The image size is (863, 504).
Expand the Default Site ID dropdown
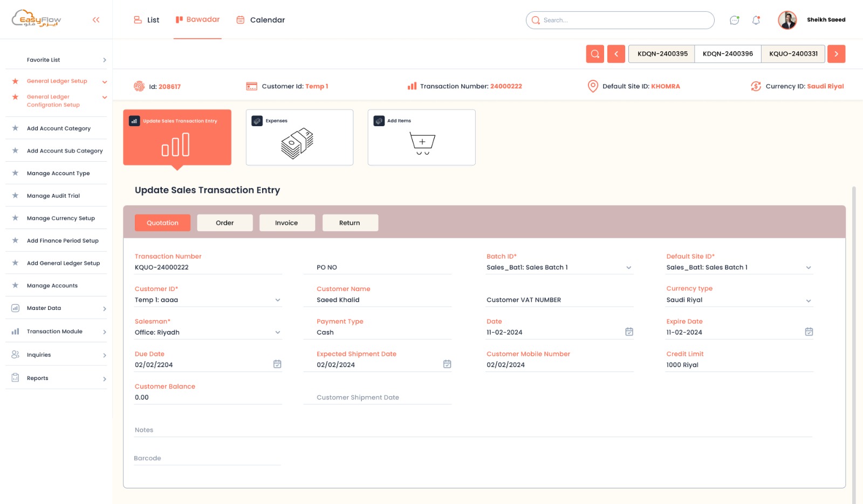[x=808, y=268]
